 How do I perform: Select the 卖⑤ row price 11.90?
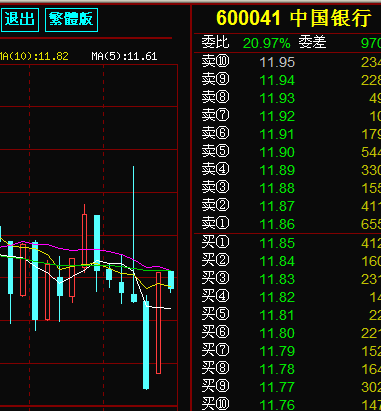(x=277, y=152)
